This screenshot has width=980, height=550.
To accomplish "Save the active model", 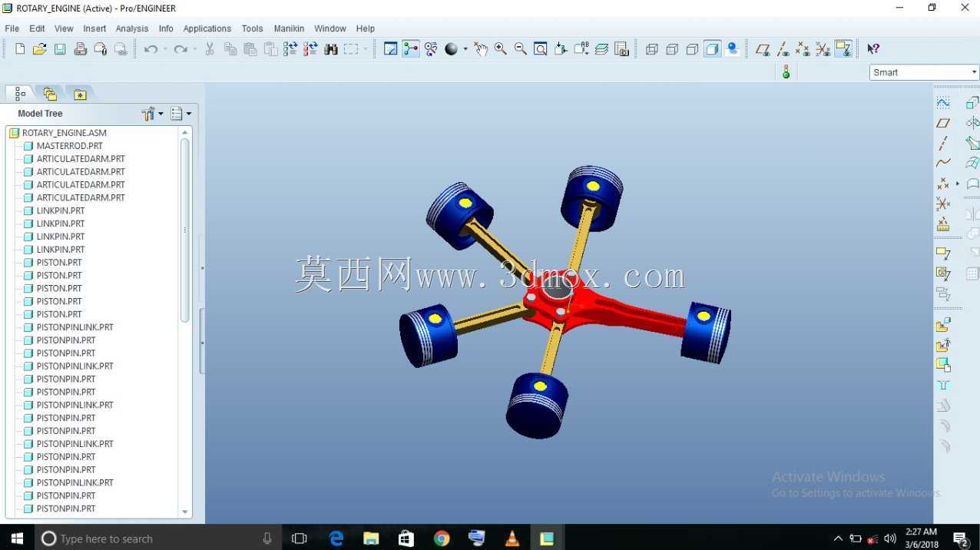I will [x=60, y=49].
